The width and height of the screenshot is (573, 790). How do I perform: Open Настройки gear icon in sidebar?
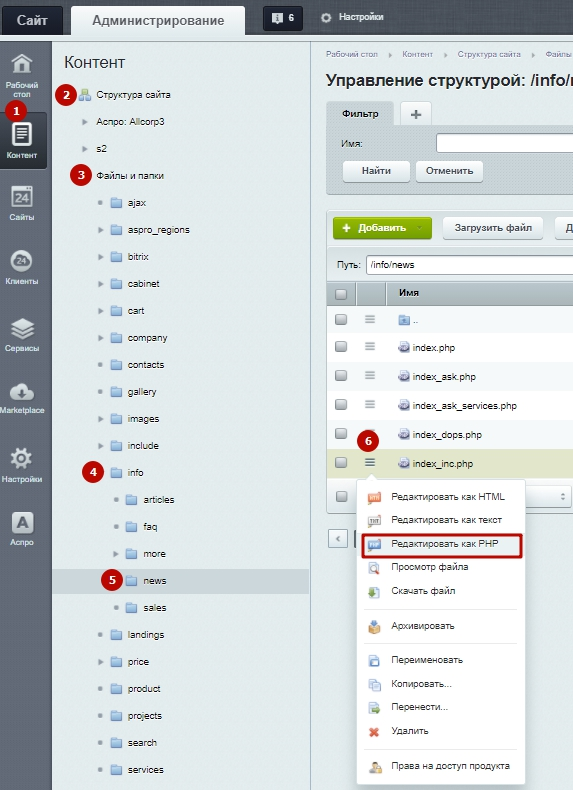click(x=21, y=465)
